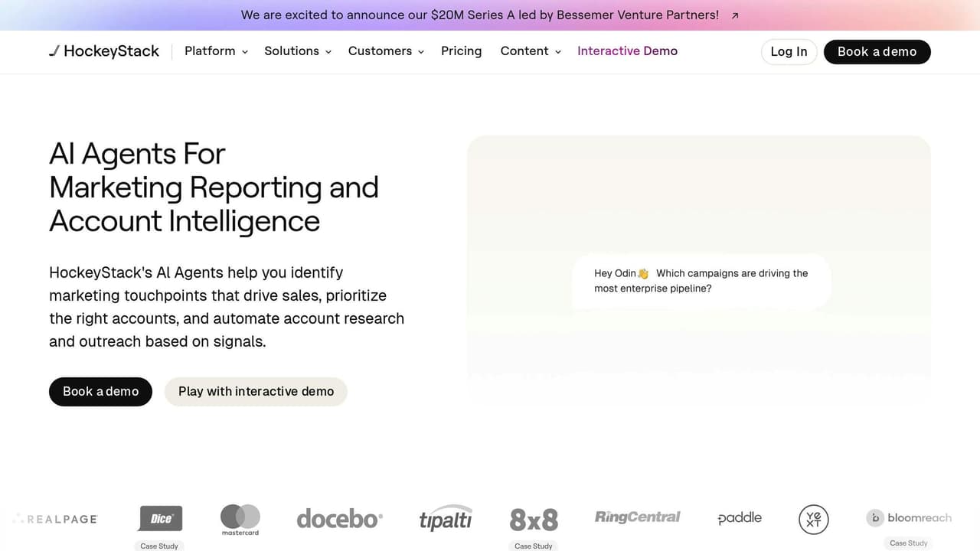The width and height of the screenshot is (980, 551).
Task: Click the HockeyStack logo in header
Action: pyautogui.click(x=104, y=51)
